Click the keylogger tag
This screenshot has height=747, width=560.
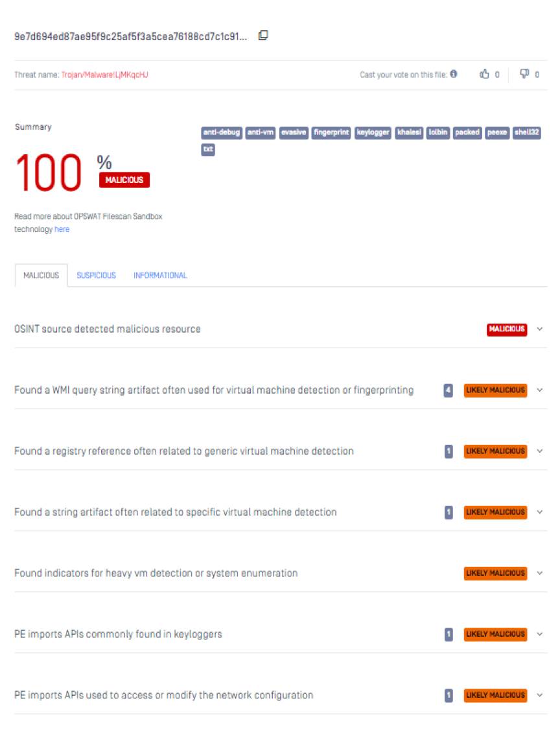373,132
